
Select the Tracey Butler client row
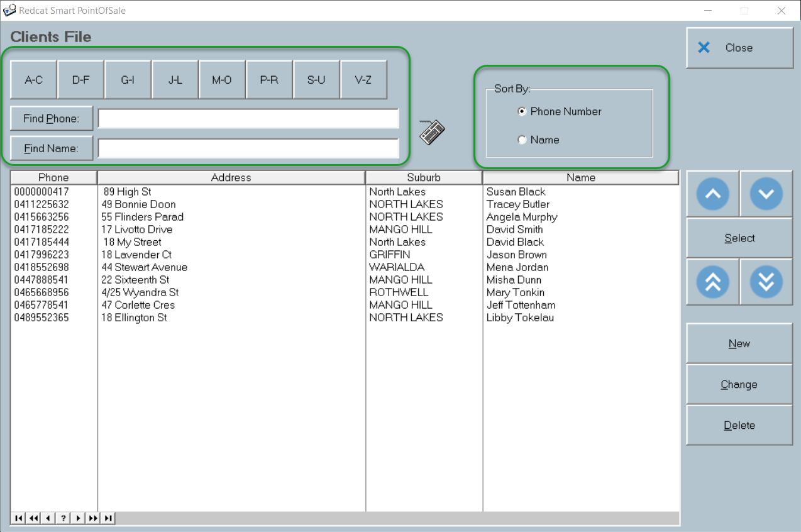517,204
